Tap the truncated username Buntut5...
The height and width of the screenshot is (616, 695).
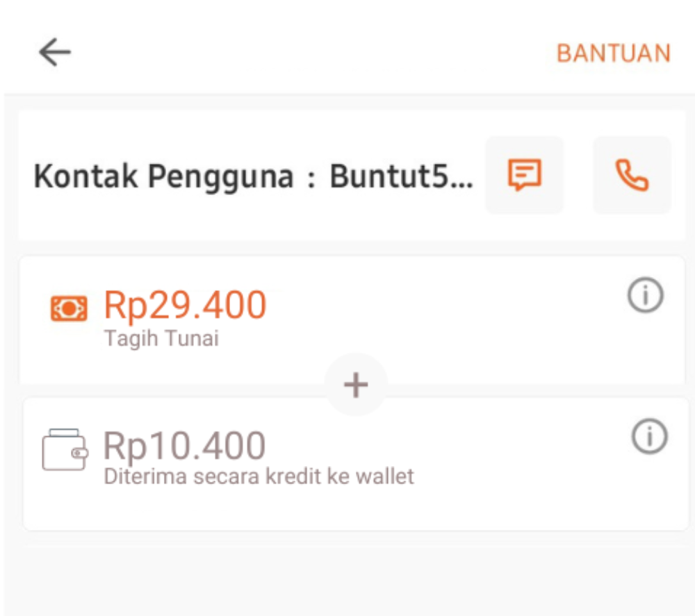402,176
